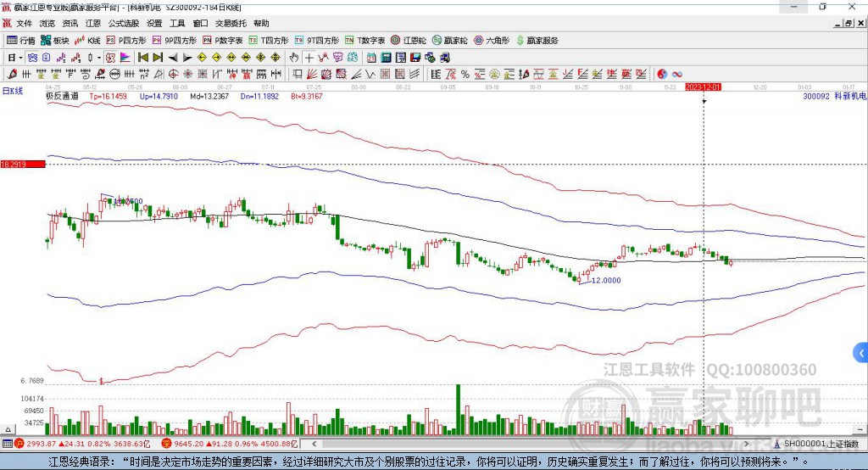Click the K线 toolbar button
868x470 pixels.
pos(87,41)
